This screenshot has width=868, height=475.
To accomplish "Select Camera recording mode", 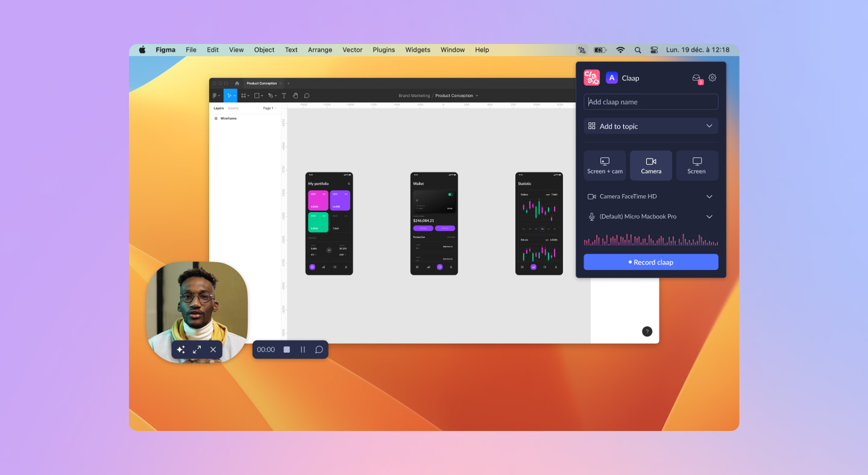I will click(x=651, y=166).
